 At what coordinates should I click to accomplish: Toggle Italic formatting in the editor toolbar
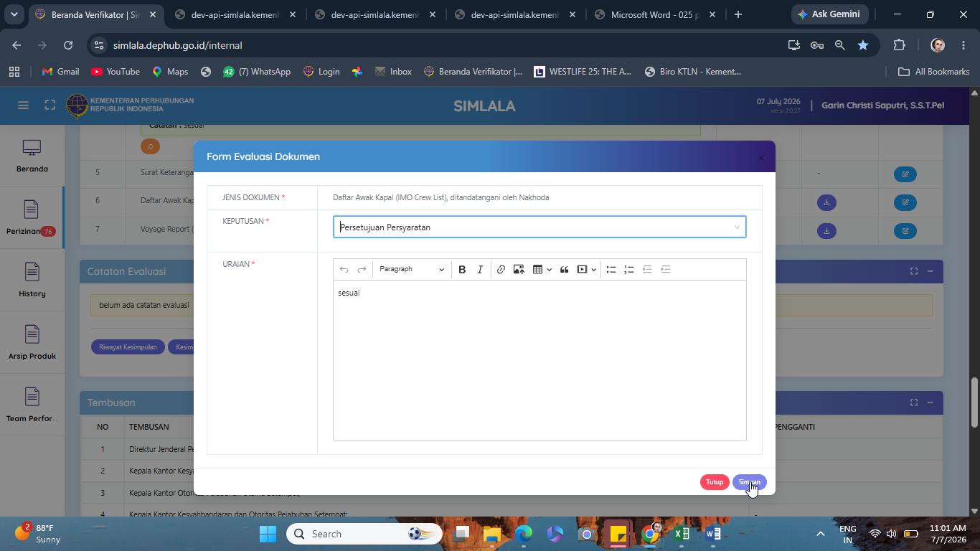pos(480,270)
